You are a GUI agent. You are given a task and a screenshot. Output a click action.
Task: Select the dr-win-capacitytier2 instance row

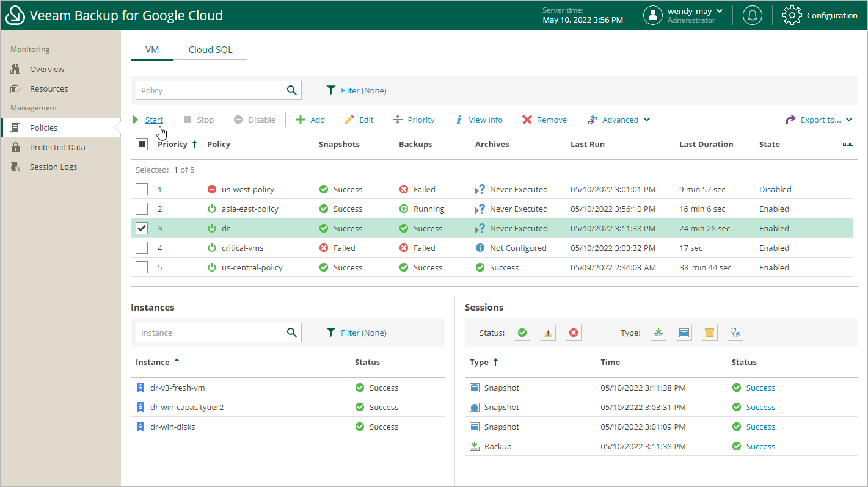[x=288, y=407]
